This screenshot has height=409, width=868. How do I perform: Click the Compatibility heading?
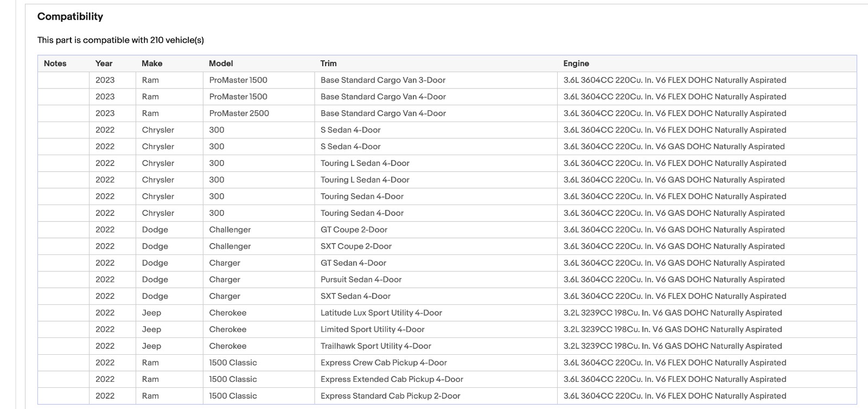(70, 17)
